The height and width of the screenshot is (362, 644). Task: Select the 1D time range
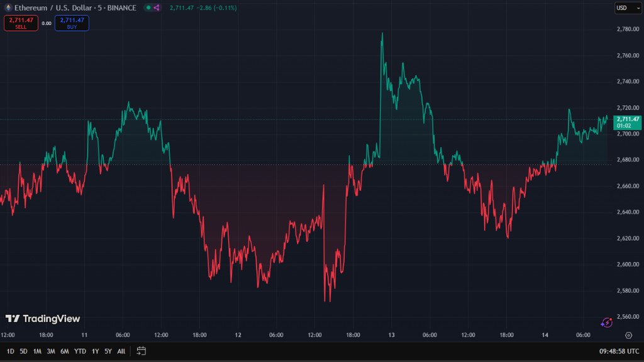[10, 351]
